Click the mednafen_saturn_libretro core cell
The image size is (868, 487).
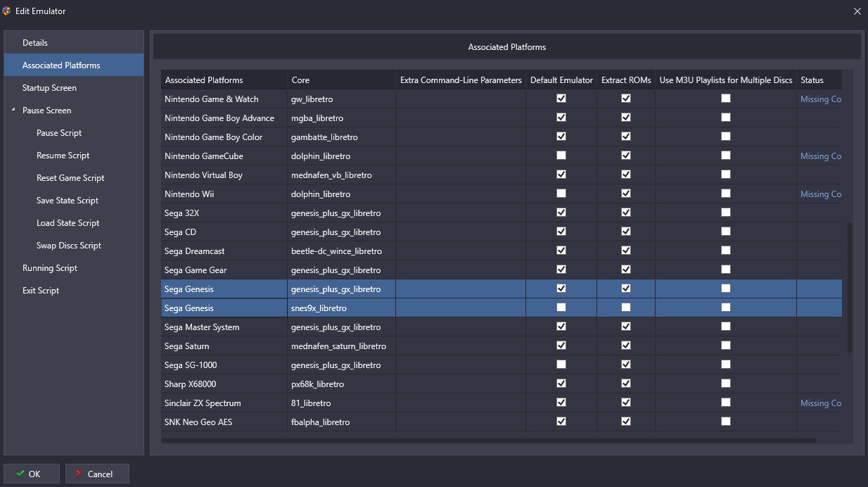coord(341,346)
